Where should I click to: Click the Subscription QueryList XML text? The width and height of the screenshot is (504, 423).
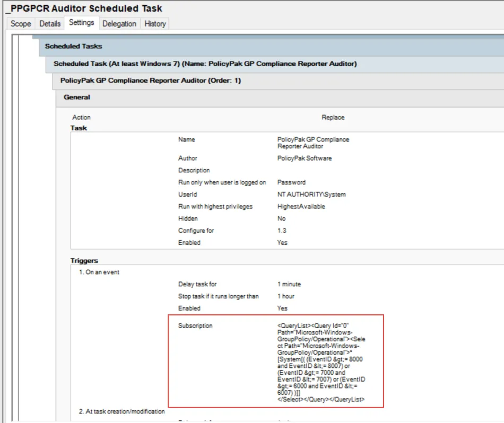(320, 362)
